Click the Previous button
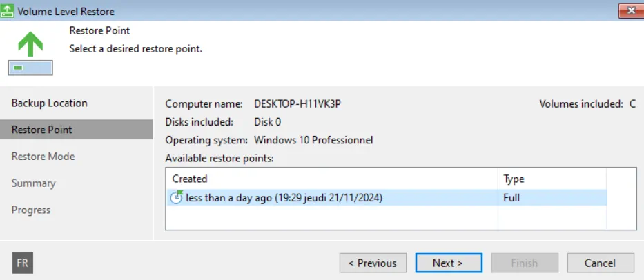Image resolution: width=644 pixels, height=280 pixels. tap(373, 263)
